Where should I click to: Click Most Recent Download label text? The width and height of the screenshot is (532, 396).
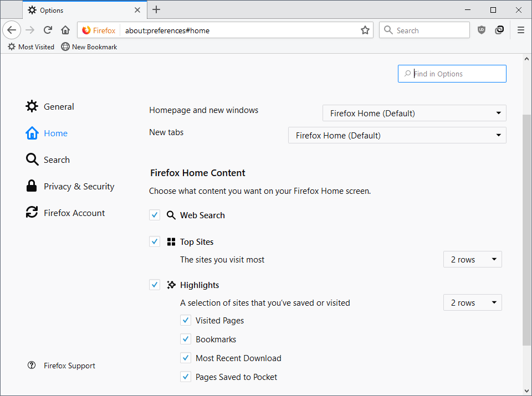(x=238, y=358)
